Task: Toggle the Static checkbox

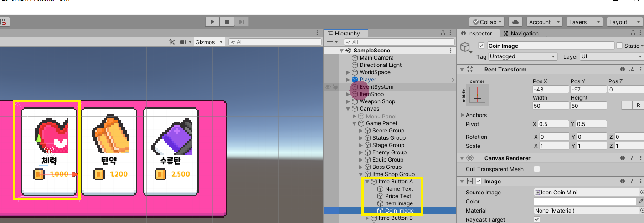Action: [x=619, y=46]
